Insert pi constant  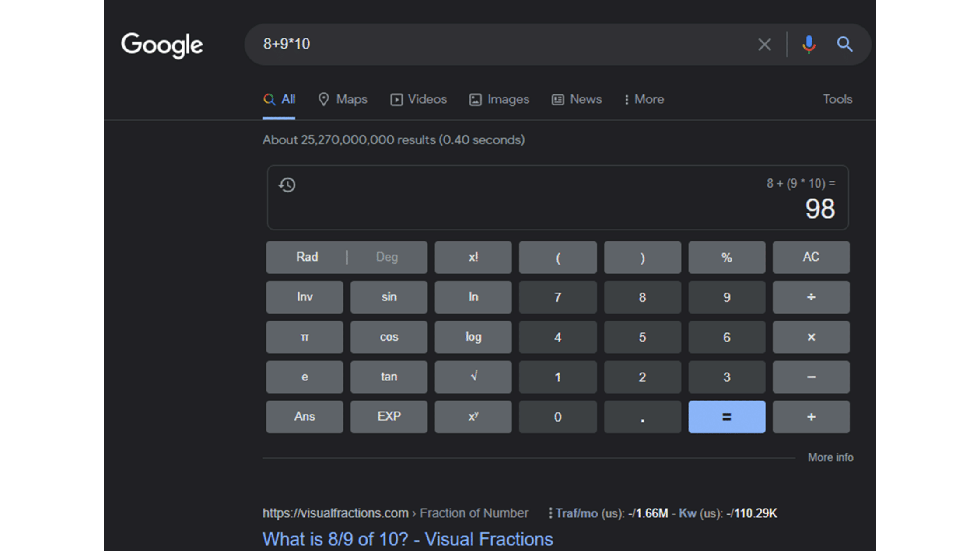pos(304,337)
